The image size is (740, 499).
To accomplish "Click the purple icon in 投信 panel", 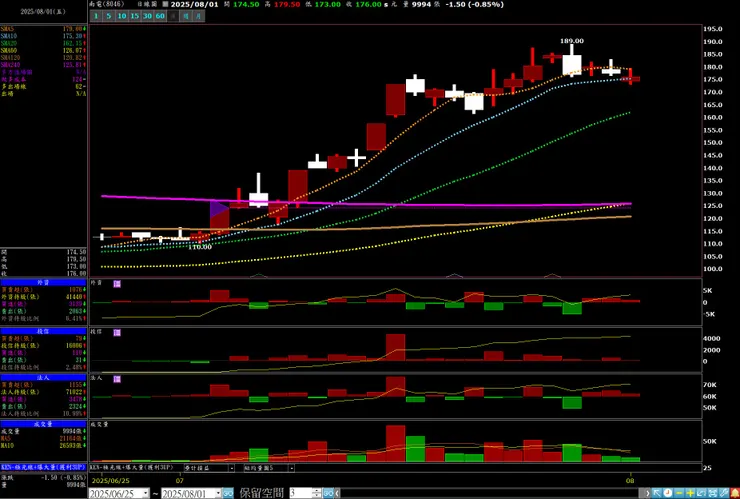I will (x=117, y=332).
